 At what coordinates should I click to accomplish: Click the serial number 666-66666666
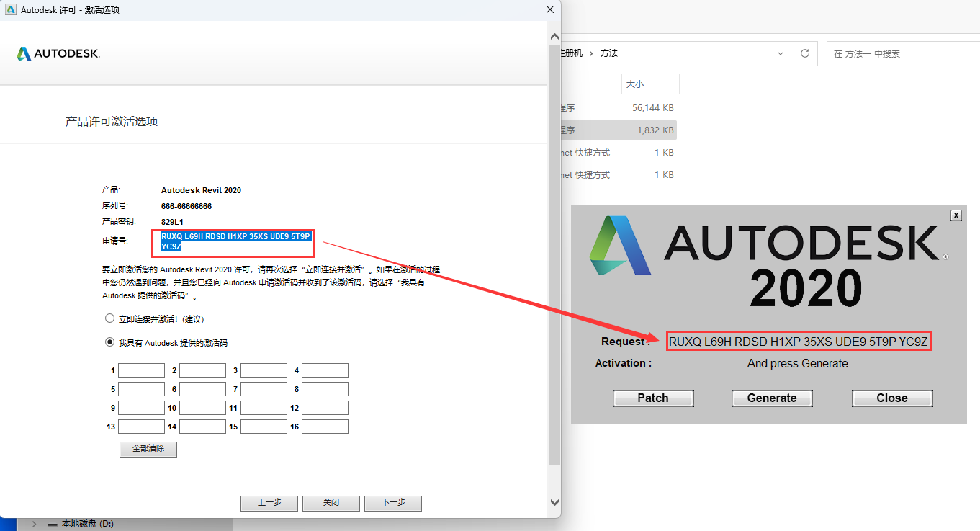pos(186,206)
